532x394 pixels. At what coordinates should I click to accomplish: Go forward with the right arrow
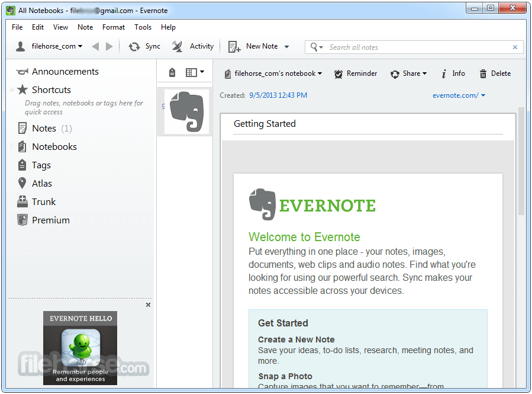click(109, 47)
